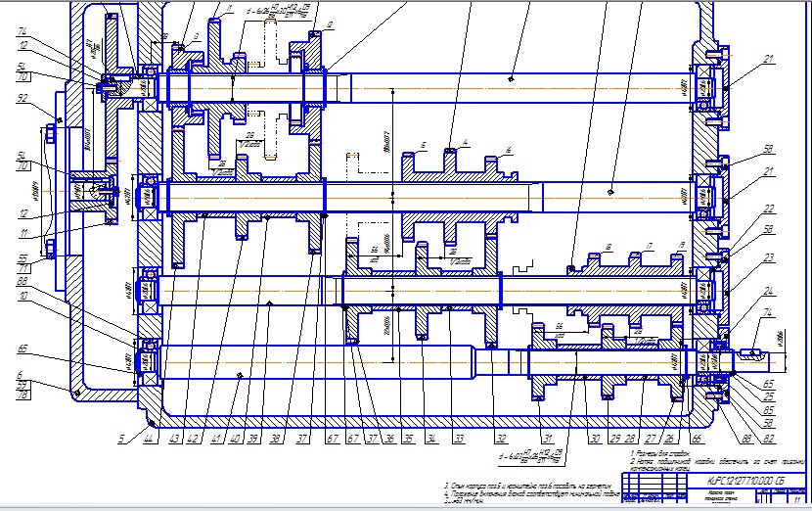Click technical note 1 'Размеры для справок'
This screenshot has width=812, height=511.
pyautogui.click(x=660, y=453)
